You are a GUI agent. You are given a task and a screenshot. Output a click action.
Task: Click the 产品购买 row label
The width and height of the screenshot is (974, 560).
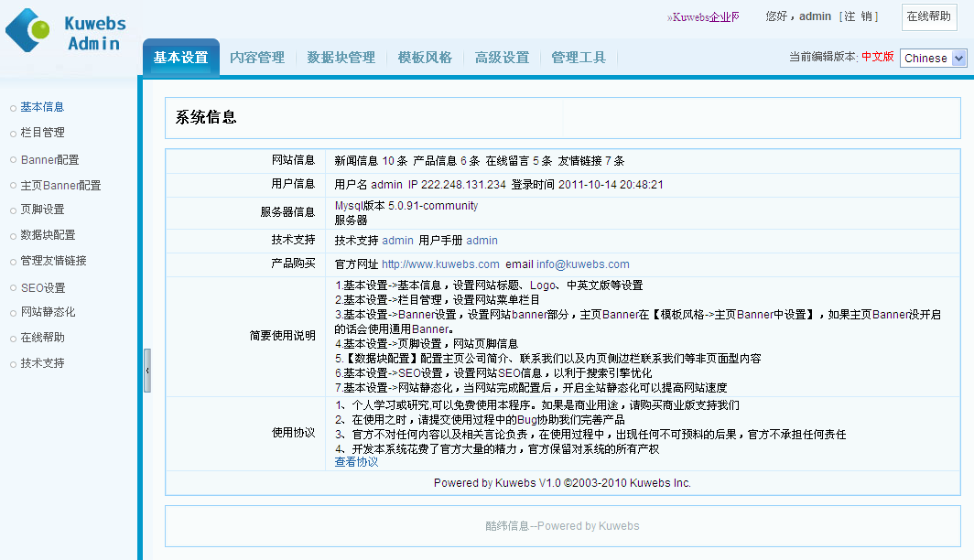[293, 264]
